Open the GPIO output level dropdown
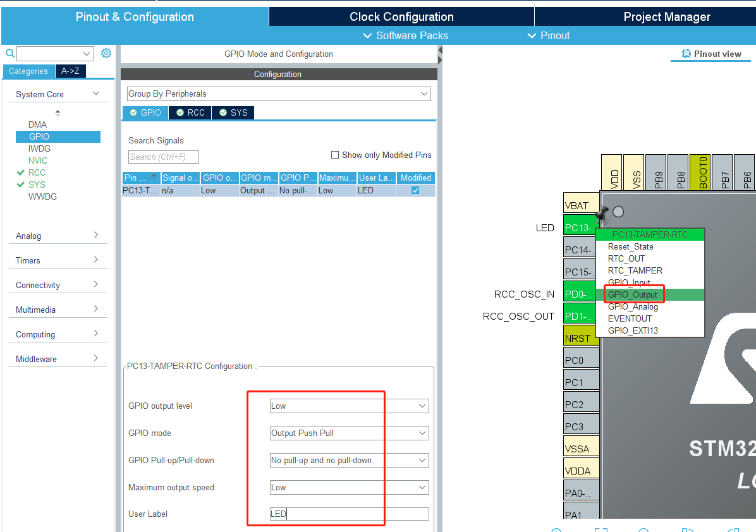Image resolution: width=756 pixels, height=532 pixels. tap(349, 406)
